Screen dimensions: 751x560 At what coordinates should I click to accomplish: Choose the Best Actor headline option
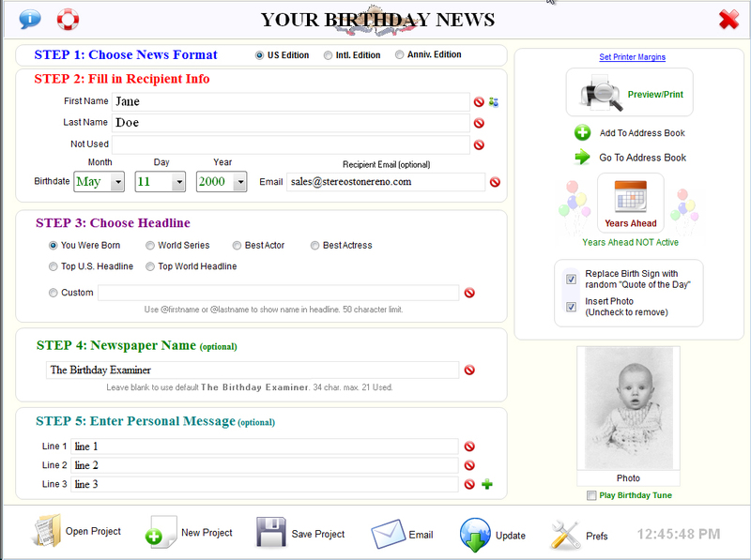tap(237, 246)
